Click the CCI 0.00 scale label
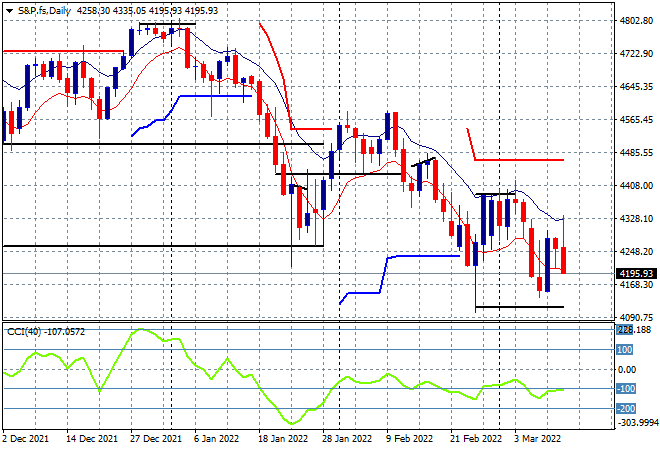This screenshot has width=660, height=450. (627, 370)
